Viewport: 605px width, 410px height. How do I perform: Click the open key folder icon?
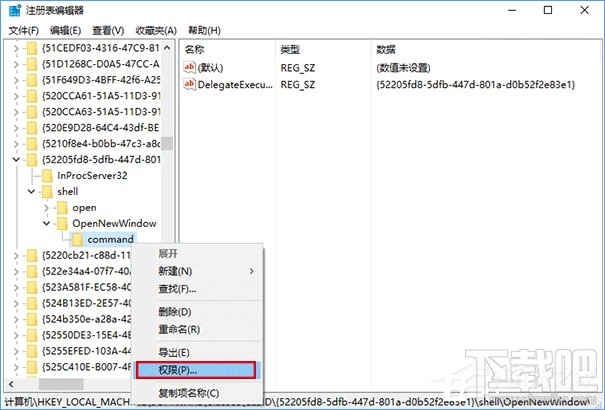point(62,208)
